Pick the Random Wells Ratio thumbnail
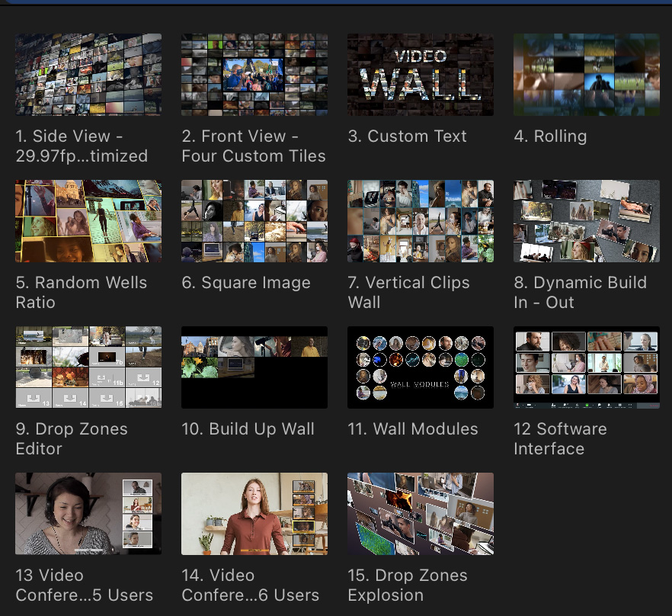The width and height of the screenshot is (672, 616). (88, 221)
